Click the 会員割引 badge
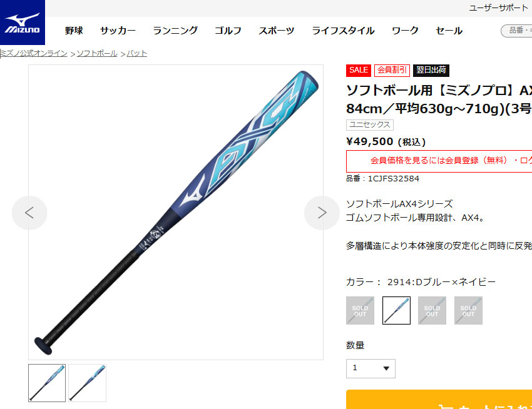Screen dimensions: 532x409 coord(392,70)
